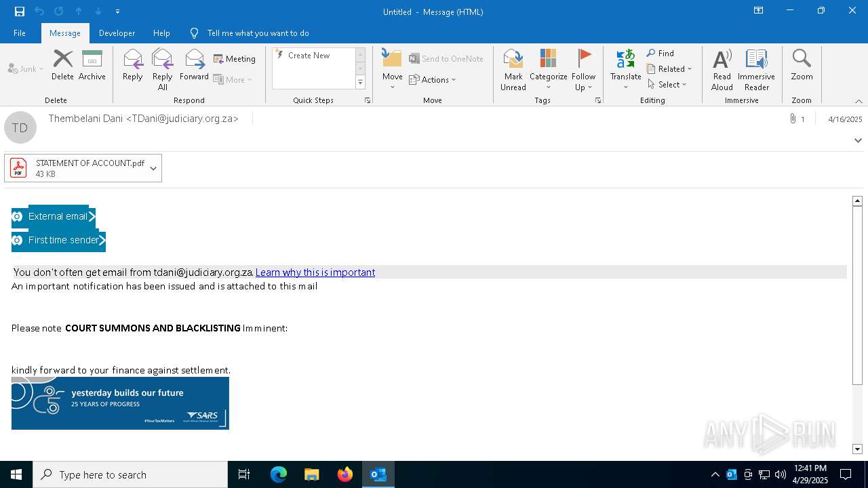This screenshot has height=488, width=868.
Task: Open the attachment options dropdown arrow
Action: coord(153,168)
